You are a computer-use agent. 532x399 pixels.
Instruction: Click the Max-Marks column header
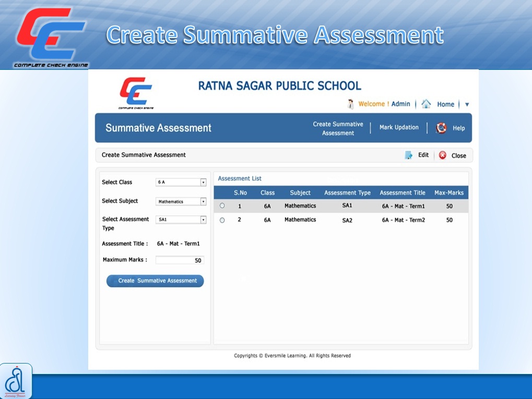(x=449, y=192)
